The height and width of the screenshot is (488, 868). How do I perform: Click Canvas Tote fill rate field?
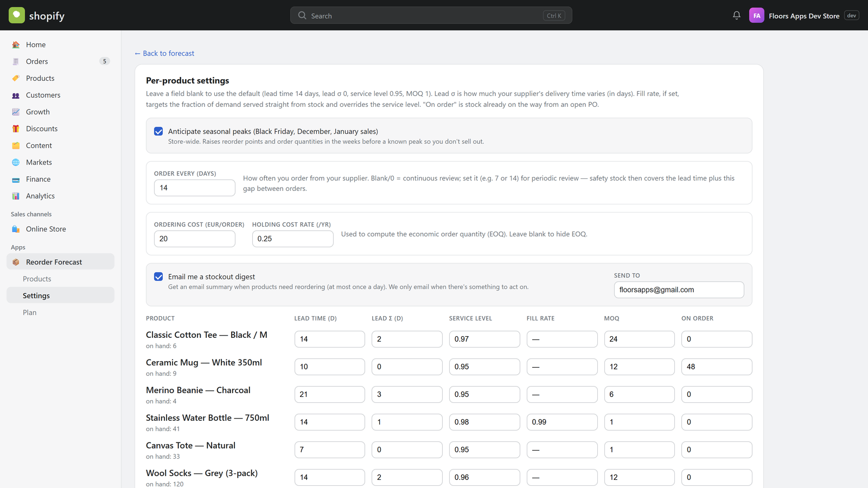(562, 450)
